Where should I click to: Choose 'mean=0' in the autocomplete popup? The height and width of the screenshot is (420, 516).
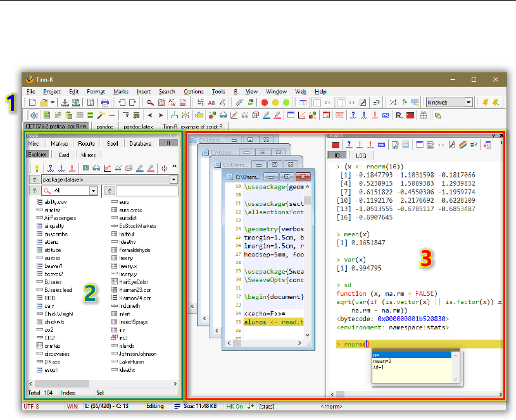382,360
